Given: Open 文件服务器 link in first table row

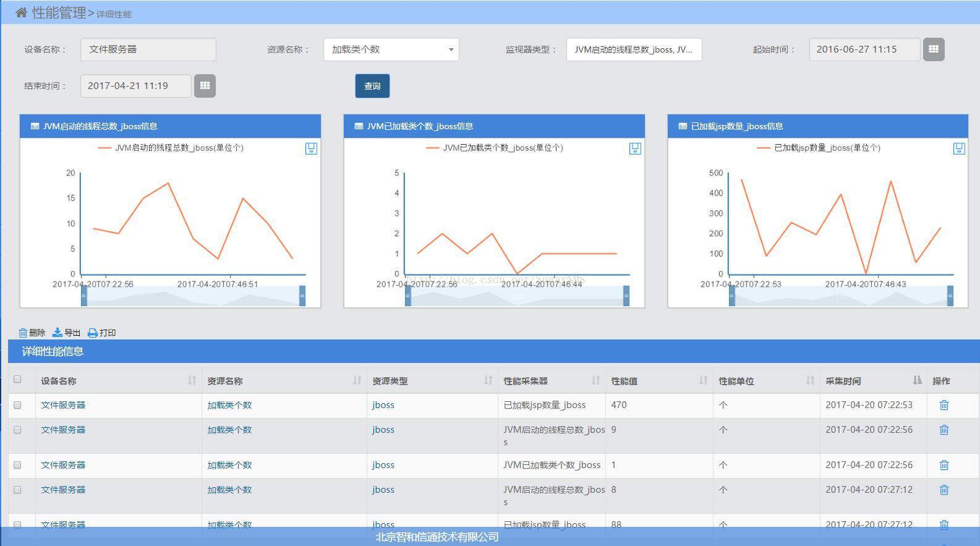Looking at the screenshot, I should 63,405.
